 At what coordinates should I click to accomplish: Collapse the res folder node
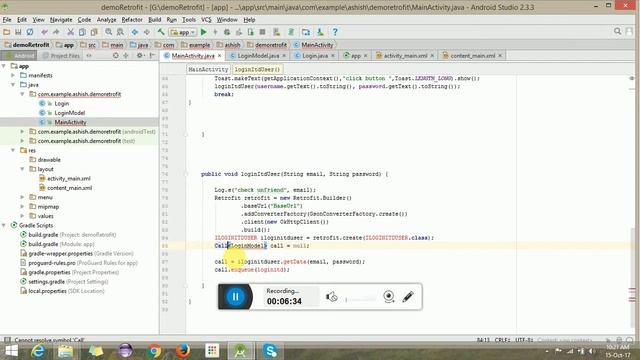[x=13, y=150]
